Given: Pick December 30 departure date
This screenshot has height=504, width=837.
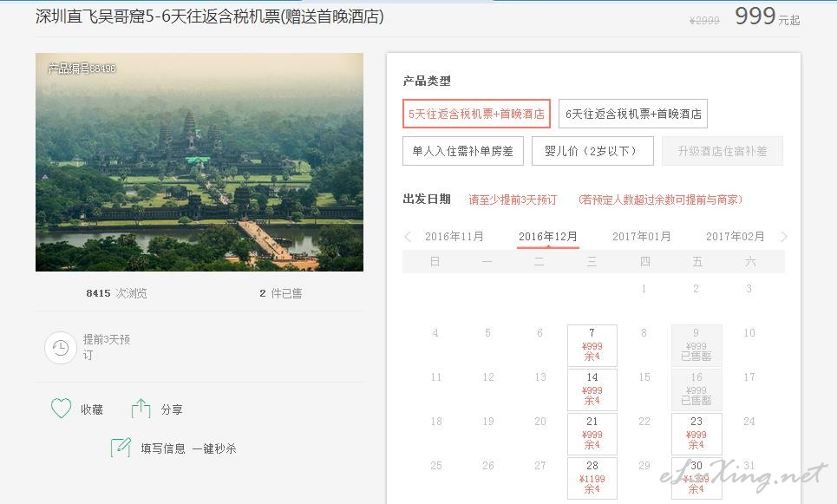Looking at the screenshot, I should click(696, 478).
